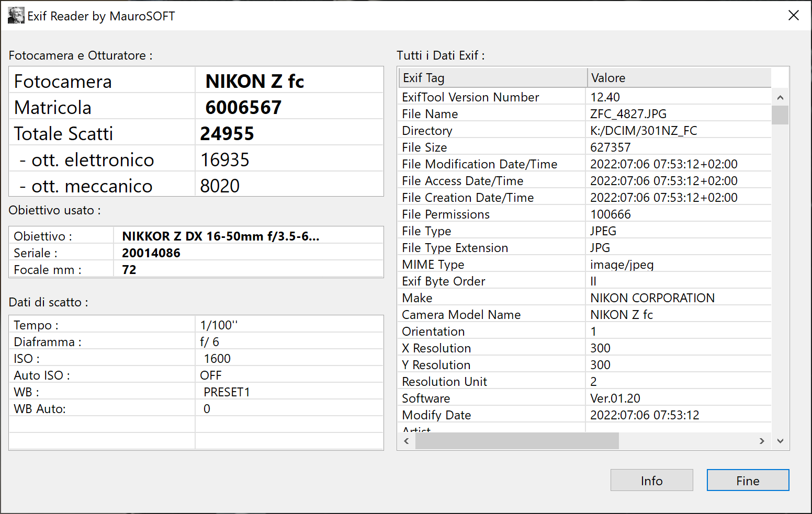Select the 'Directory' row

point(585,131)
